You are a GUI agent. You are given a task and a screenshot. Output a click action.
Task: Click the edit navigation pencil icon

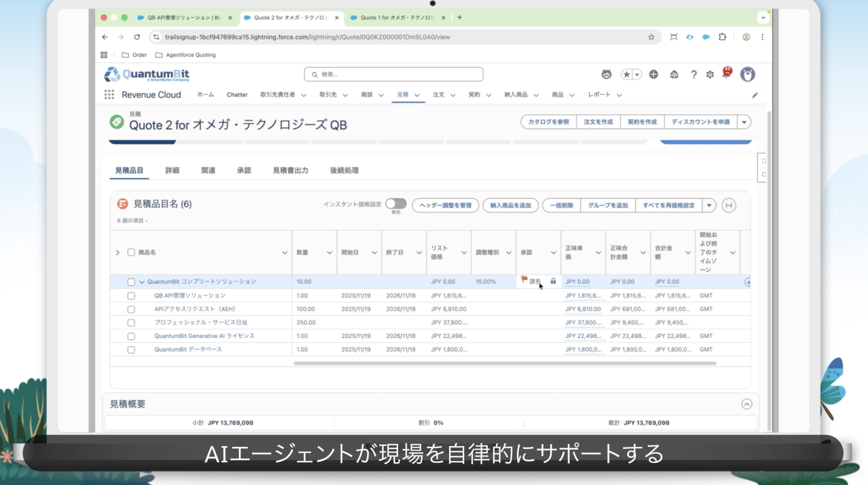tap(755, 95)
